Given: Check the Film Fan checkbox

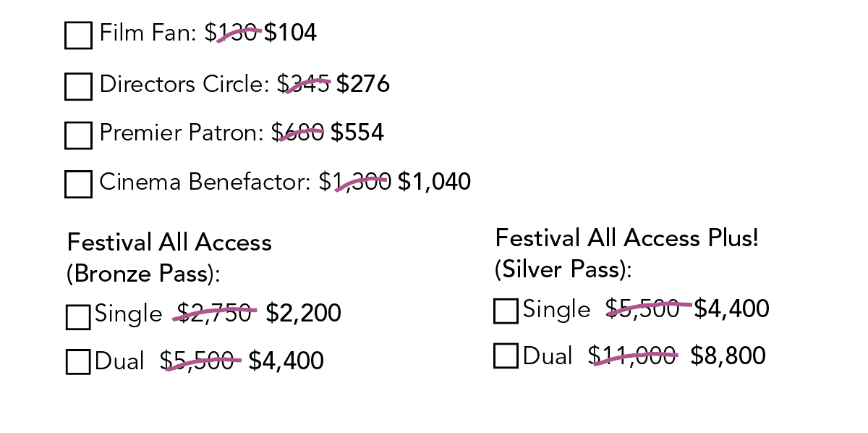Looking at the screenshot, I should [79, 35].
